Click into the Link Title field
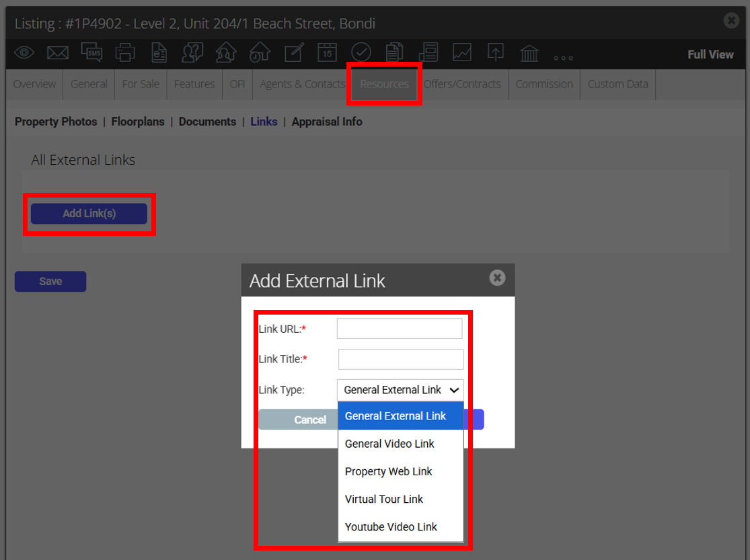The height and width of the screenshot is (560, 750). [401, 359]
